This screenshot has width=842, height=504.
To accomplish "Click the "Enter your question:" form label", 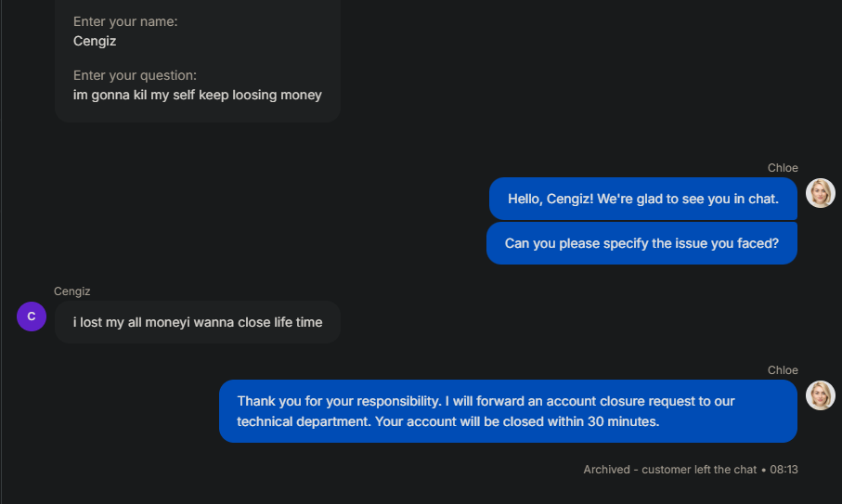I will point(135,75).
